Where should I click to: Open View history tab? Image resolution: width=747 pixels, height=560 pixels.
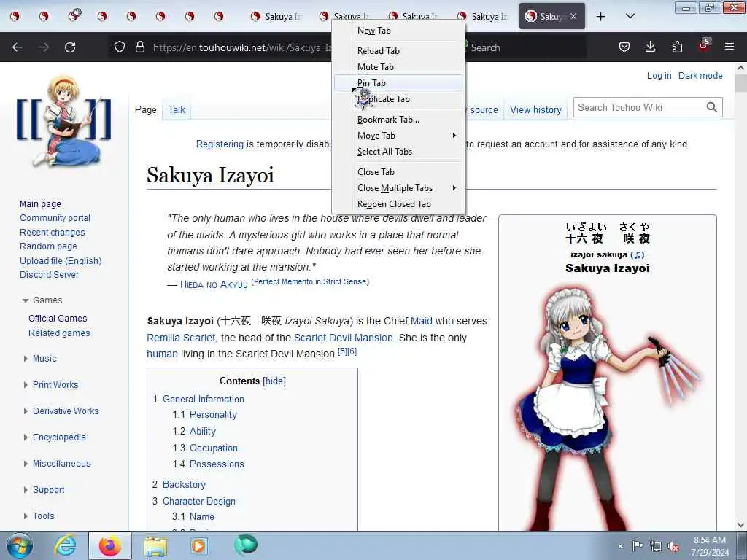535,109
